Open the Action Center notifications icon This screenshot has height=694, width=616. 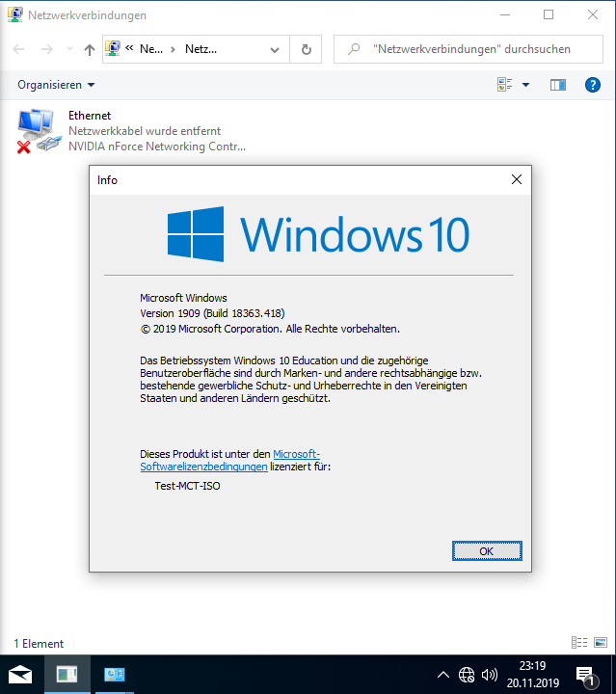click(587, 676)
